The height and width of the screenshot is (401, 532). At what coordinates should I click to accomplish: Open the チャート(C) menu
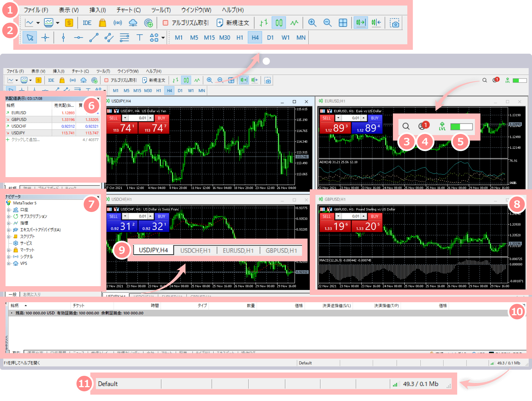[128, 10]
